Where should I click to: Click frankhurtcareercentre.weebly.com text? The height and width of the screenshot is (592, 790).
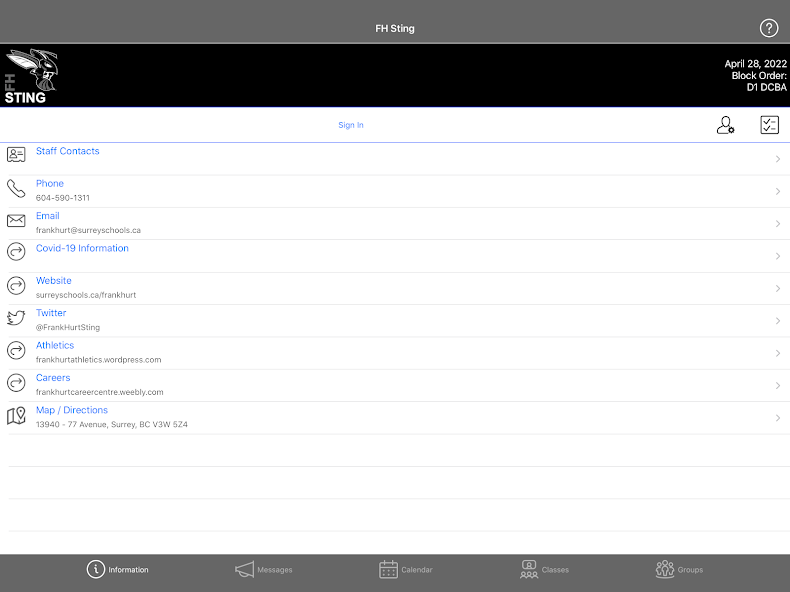click(x=99, y=392)
